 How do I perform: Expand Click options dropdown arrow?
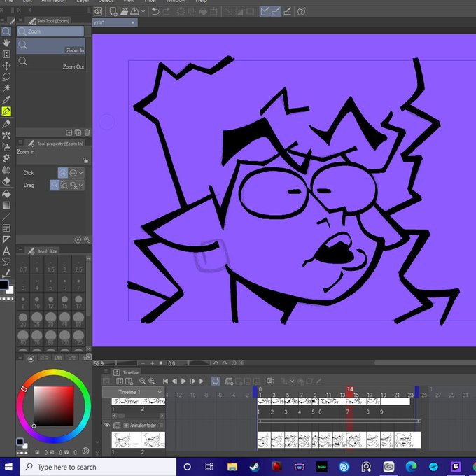tap(81, 173)
